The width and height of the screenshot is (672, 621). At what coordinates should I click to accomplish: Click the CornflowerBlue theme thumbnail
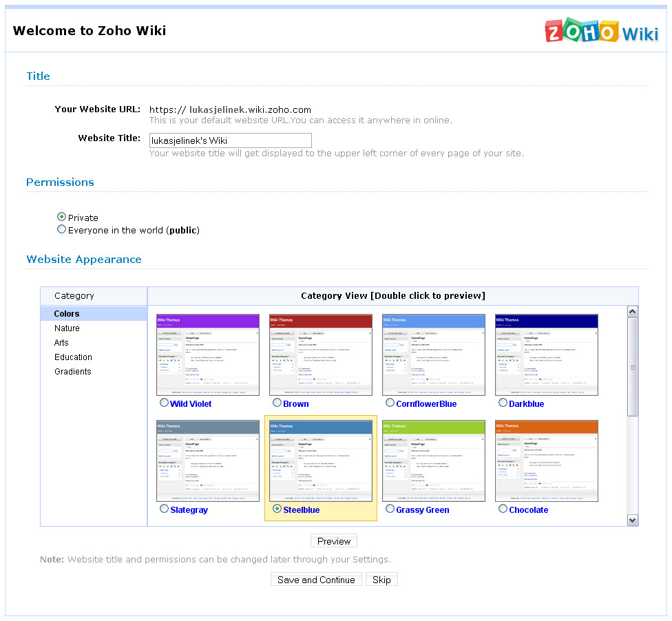coord(434,355)
